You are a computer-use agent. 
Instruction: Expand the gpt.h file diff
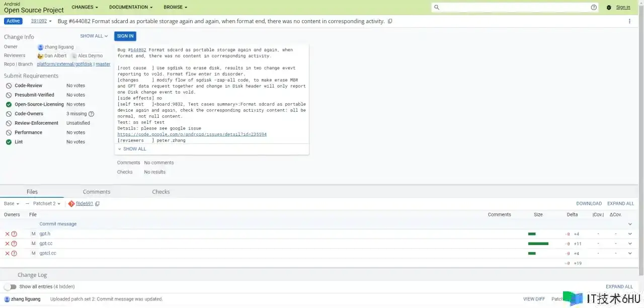[630, 234]
